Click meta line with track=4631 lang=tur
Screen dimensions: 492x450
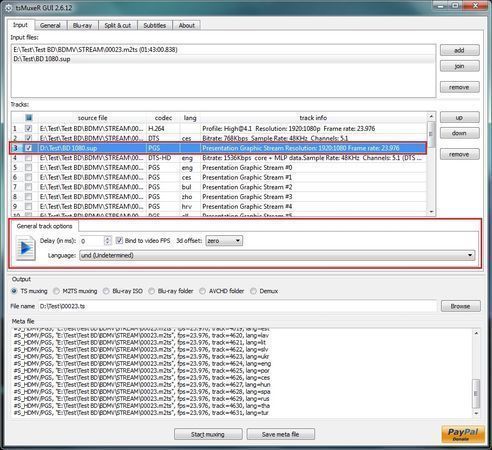point(141,413)
